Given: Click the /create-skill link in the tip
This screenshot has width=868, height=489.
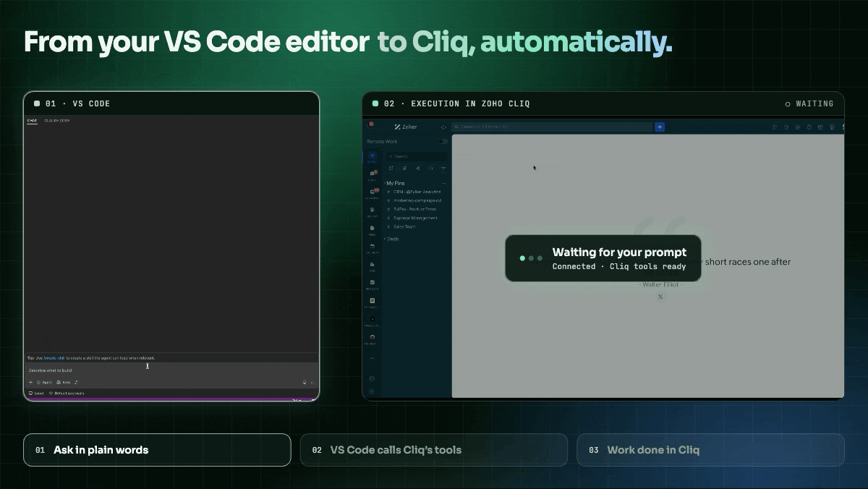Looking at the screenshot, I should tap(54, 358).
